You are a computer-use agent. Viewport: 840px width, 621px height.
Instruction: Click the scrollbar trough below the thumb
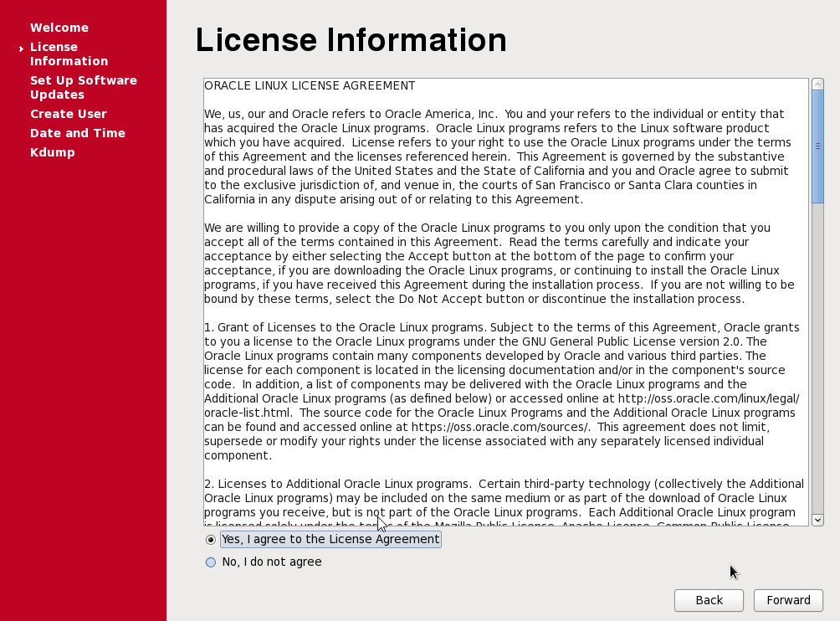click(817, 358)
